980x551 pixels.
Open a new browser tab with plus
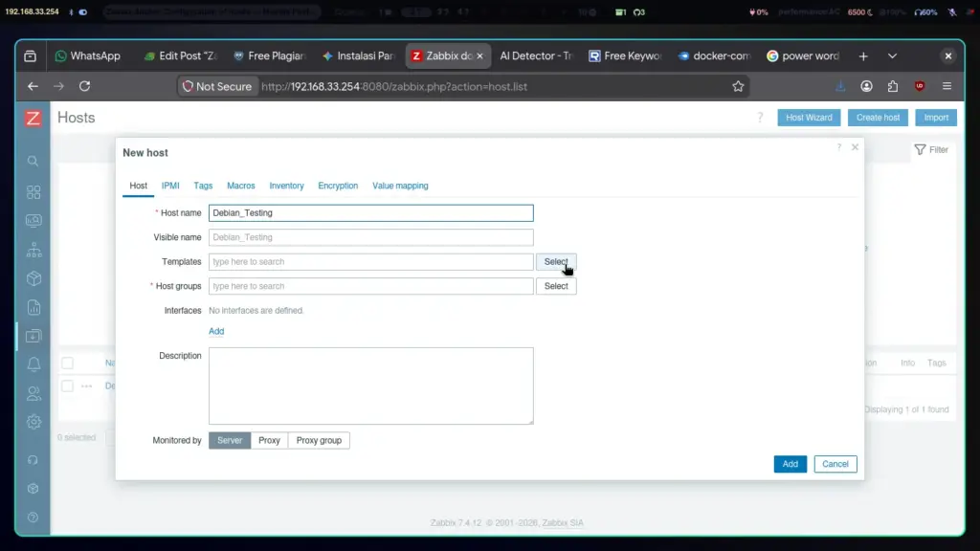click(863, 56)
